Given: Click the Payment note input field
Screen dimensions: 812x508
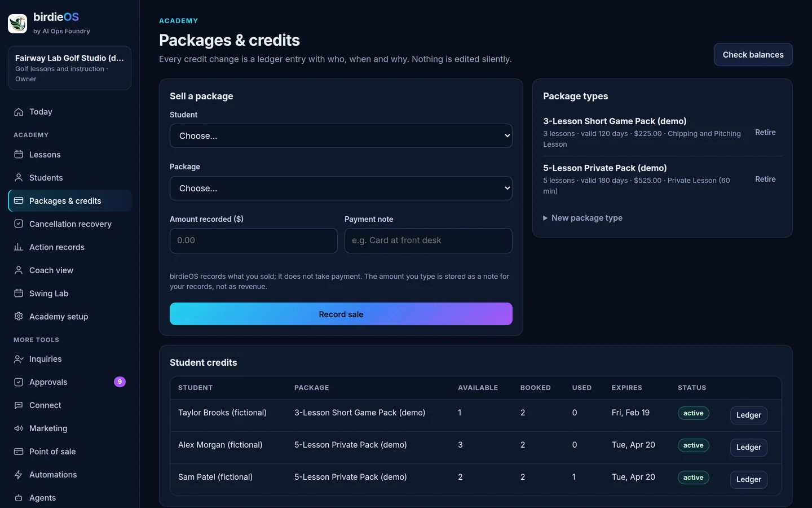Looking at the screenshot, I should point(429,240).
